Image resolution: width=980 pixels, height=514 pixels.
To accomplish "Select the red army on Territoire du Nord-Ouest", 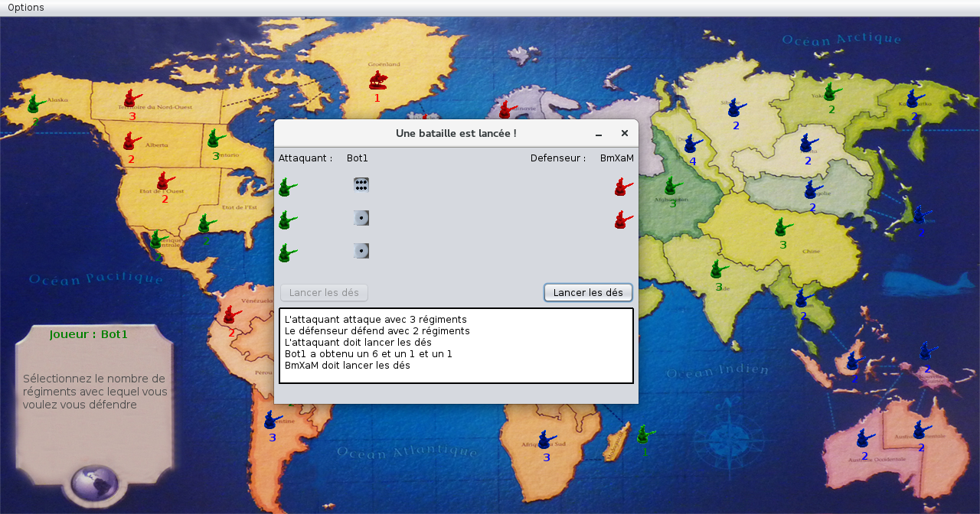I will point(132,99).
